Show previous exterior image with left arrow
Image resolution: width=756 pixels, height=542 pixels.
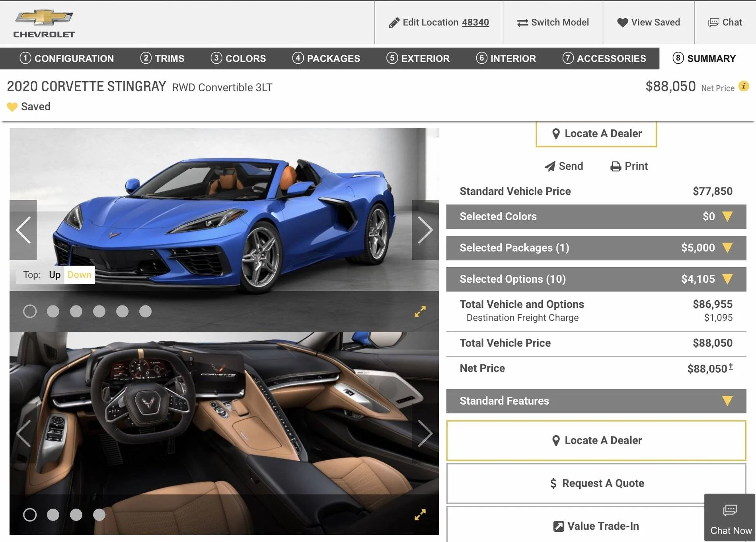click(x=23, y=230)
